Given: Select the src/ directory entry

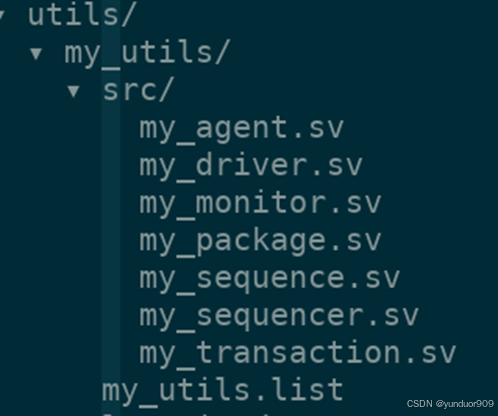Looking at the screenshot, I should pyautogui.click(x=138, y=89).
